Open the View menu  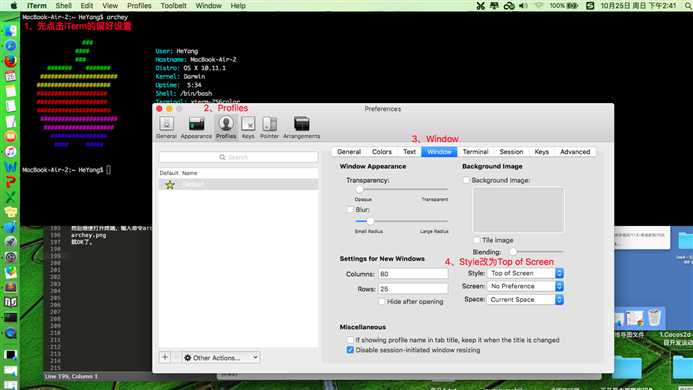110,6
